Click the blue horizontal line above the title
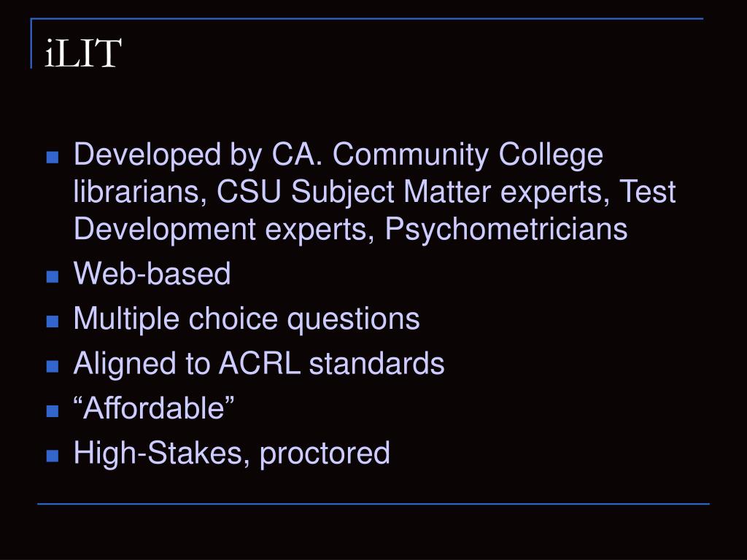747x560 pixels. (367, 19)
